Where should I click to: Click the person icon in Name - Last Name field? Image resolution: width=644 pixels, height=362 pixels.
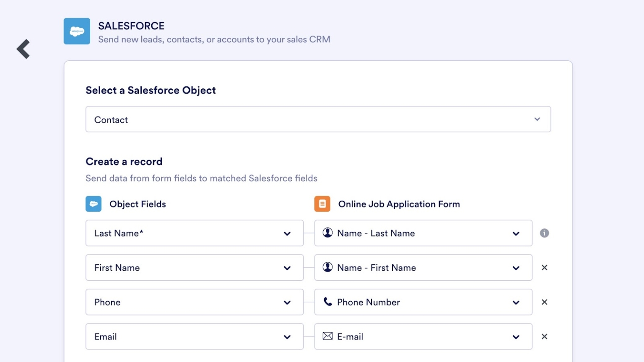[x=328, y=233]
